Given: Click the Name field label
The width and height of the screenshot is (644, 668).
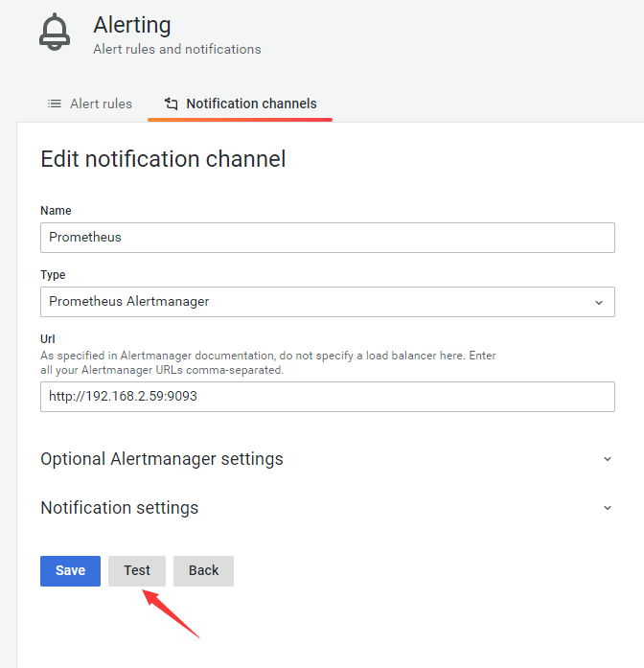Looking at the screenshot, I should (x=56, y=211).
